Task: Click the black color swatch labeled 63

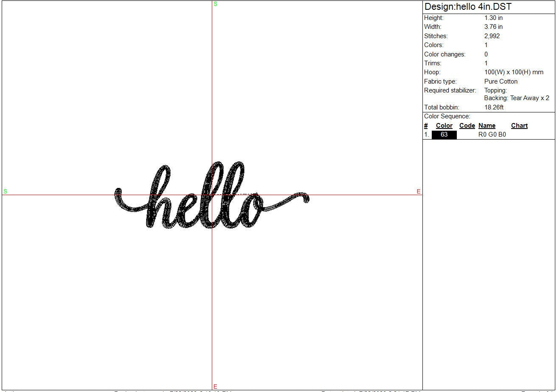Action: click(x=444, y=134)
